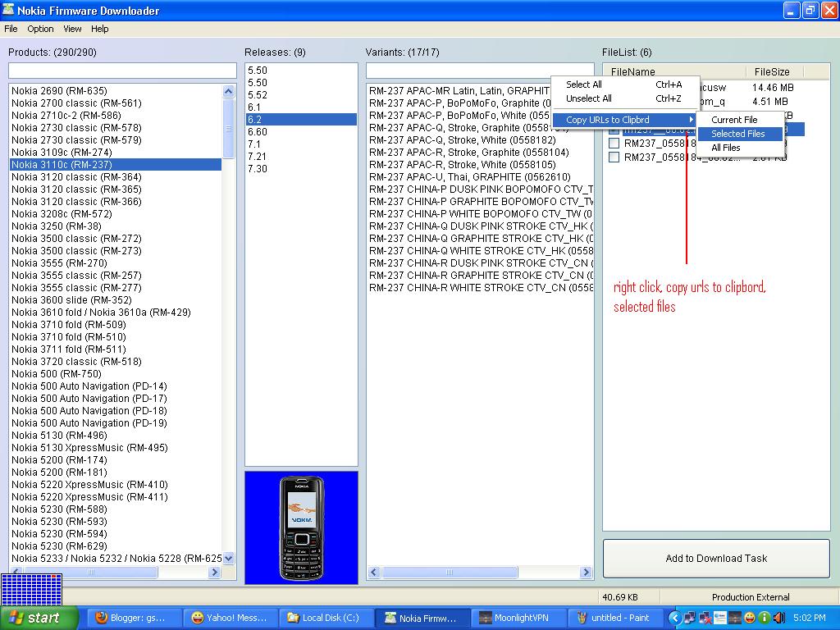This screenshot has height=630, width=840.
Task: Click the volume speaker tray icon
Action: click(778, 619)
